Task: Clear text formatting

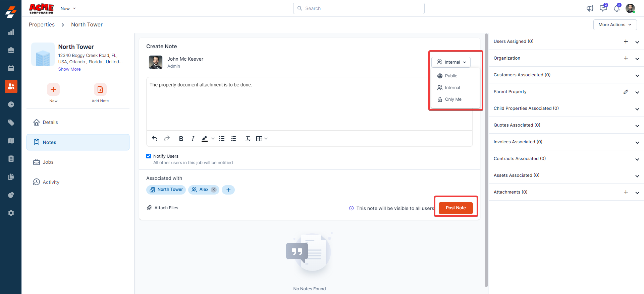Action: tap(248, 139)
